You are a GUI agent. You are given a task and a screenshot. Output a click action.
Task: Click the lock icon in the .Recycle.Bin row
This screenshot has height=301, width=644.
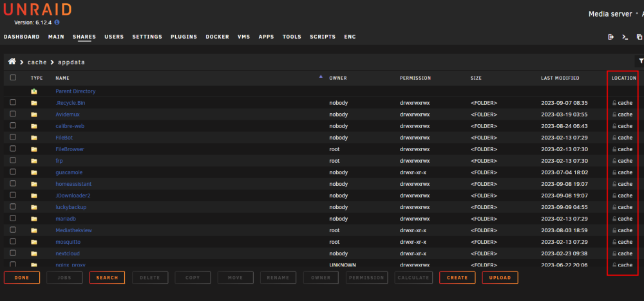(614, 103)
